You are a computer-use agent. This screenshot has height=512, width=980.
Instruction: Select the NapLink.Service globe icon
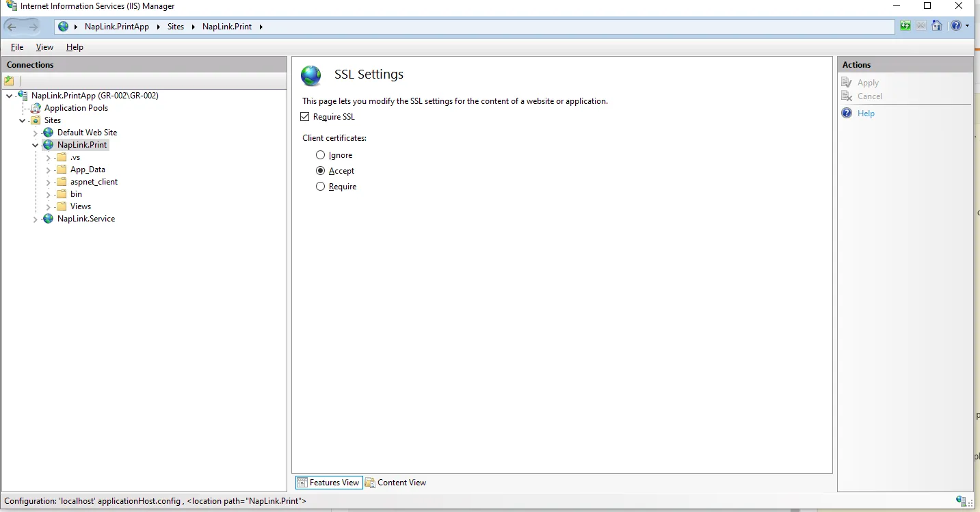[48, 219]
